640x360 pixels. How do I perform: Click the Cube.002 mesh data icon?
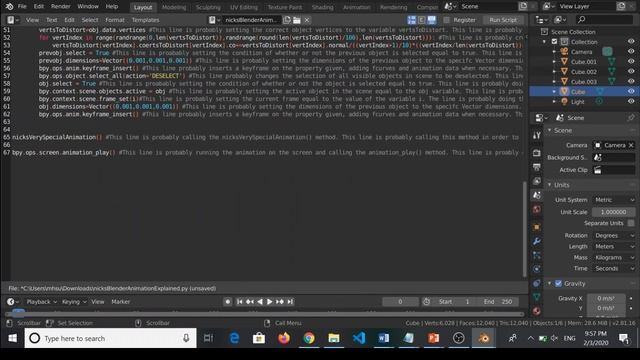(x=612, y=71)
